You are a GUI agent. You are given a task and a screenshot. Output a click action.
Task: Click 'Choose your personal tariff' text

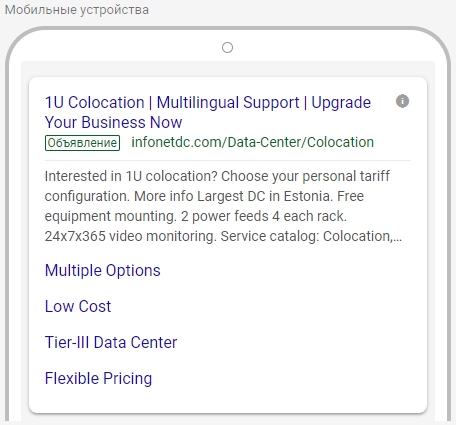[x=305, y=176]
